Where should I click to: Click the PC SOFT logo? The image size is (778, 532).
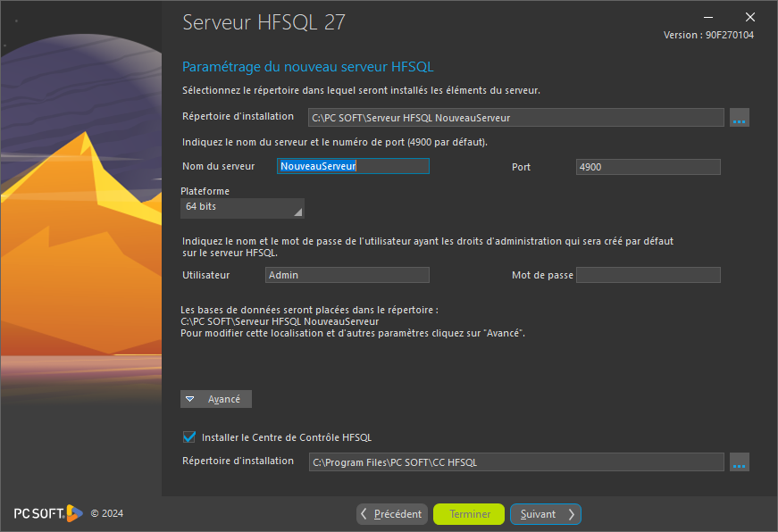tap(48, 513)
